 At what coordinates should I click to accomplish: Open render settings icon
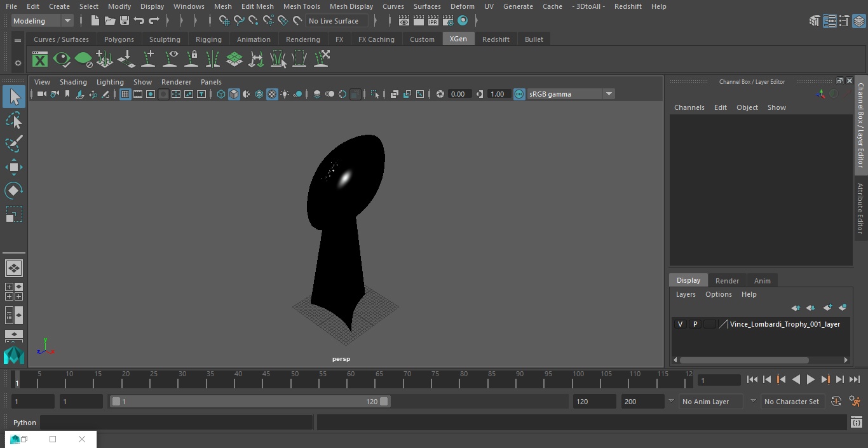click(448, 21)
